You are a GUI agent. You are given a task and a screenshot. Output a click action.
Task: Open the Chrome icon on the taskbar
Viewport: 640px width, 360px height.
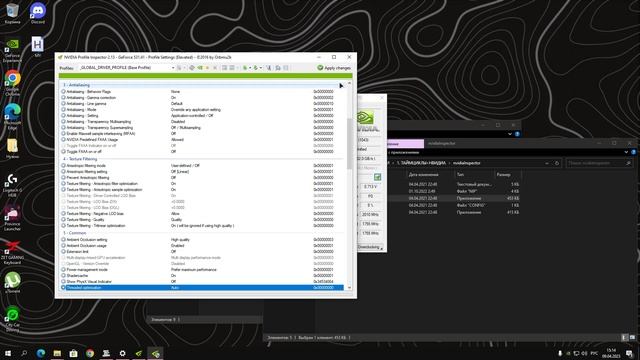90,353
